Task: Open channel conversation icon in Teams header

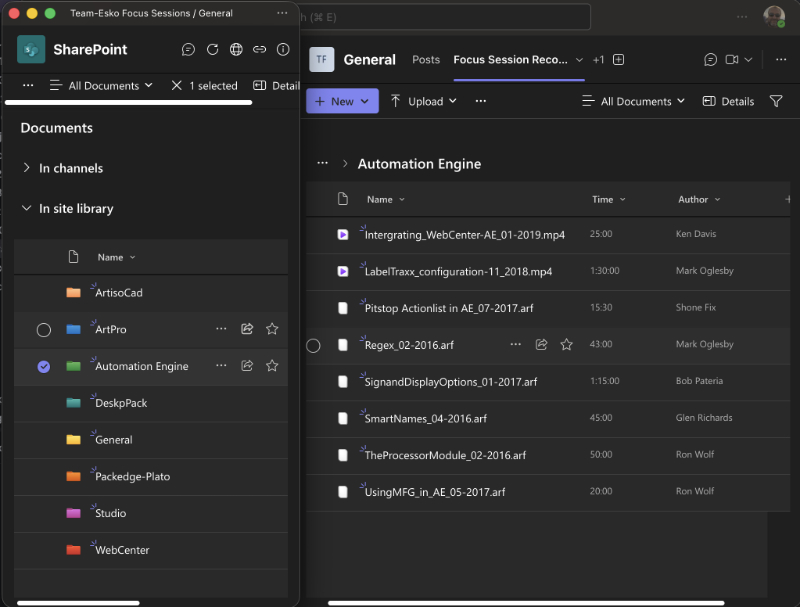Action: pyautogui.click(x=710, y=60)
